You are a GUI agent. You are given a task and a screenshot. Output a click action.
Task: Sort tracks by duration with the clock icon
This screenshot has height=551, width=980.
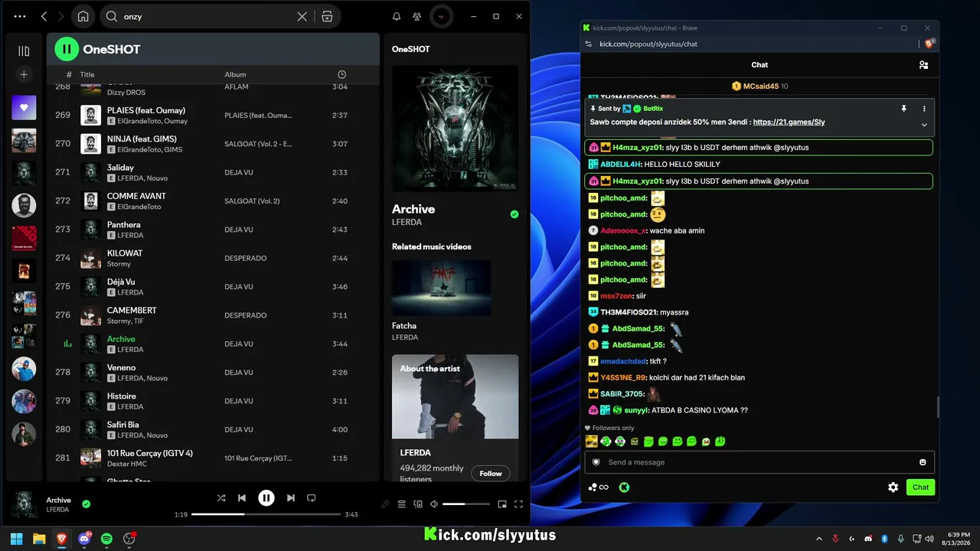(x=341, y=74)
